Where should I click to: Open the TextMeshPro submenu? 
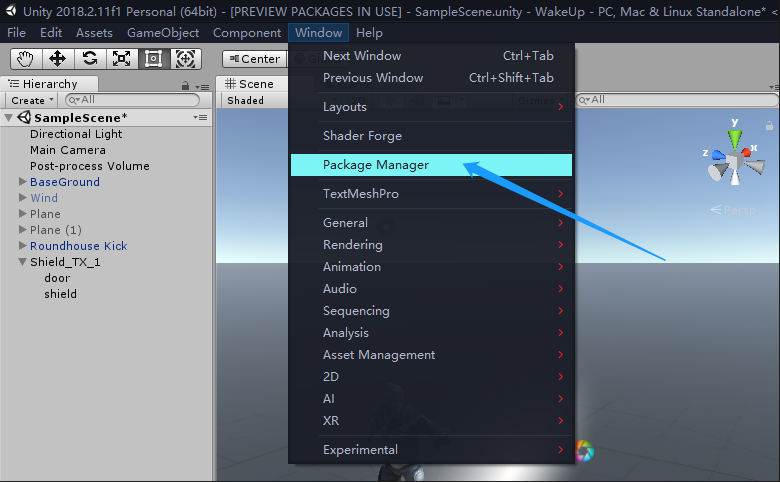[x=431, y=193]
